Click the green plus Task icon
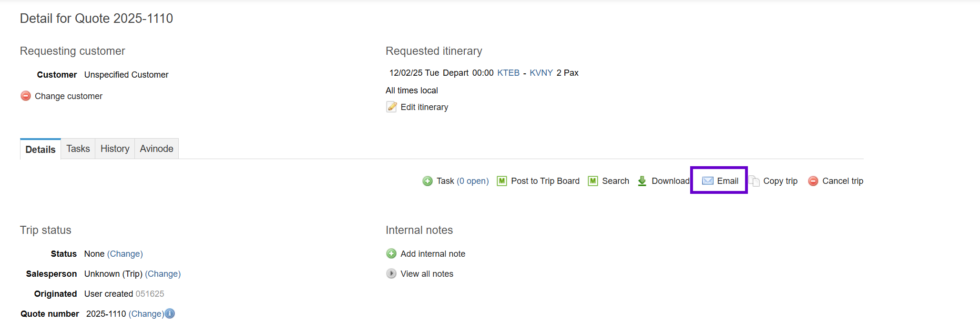Image resolution: width=980 pixels, height=322 pixels. pos(428,181)
